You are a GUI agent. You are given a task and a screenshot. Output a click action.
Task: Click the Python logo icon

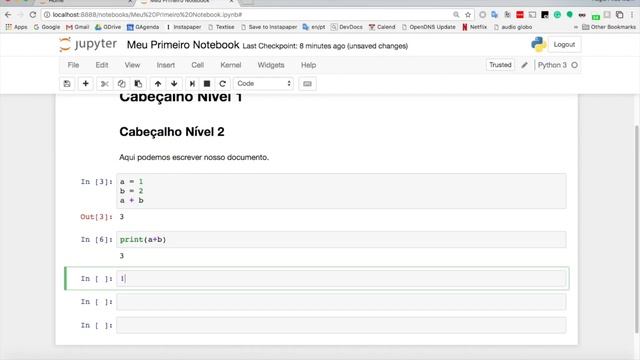pos(539,44)
